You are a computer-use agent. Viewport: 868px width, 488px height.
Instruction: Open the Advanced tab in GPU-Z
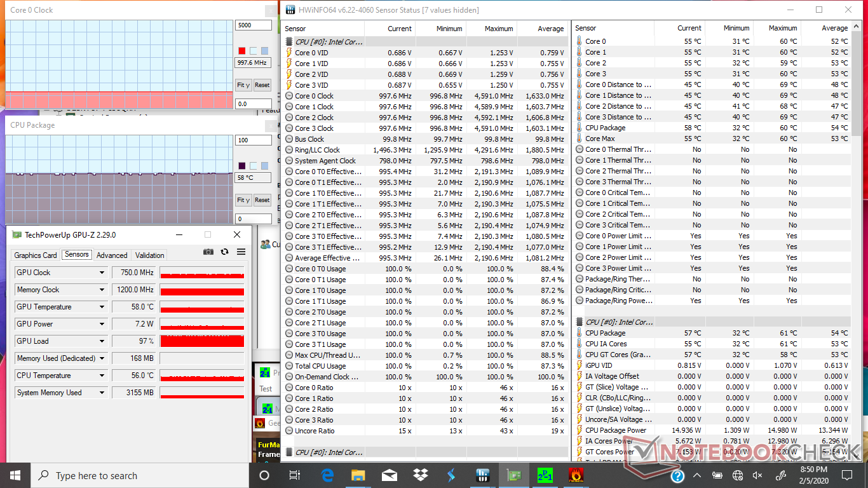click(112, 255)
